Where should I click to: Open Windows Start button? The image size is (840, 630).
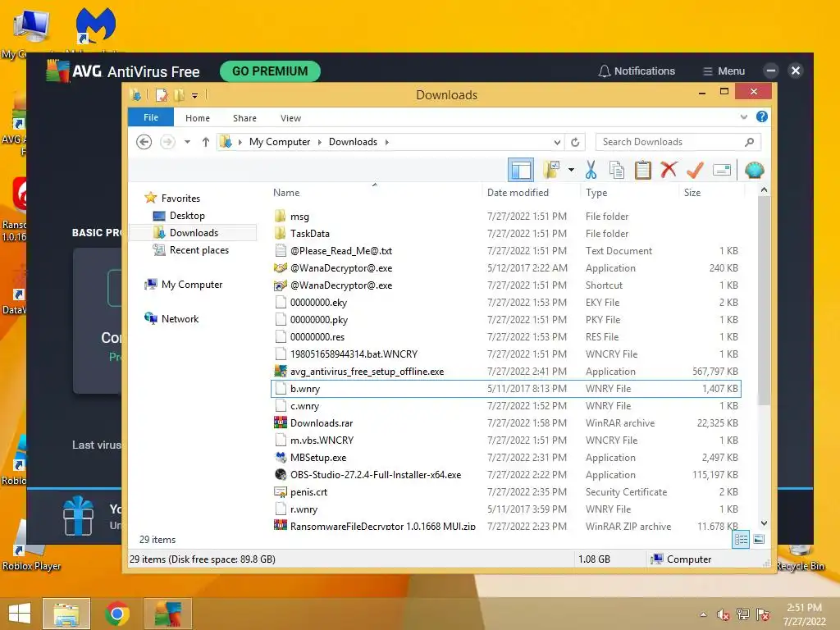(20, 614)
